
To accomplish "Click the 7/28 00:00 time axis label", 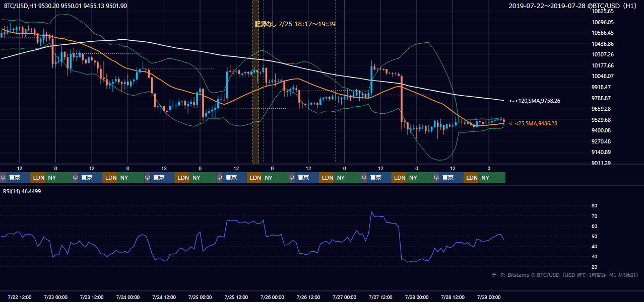I will (417, 297).
